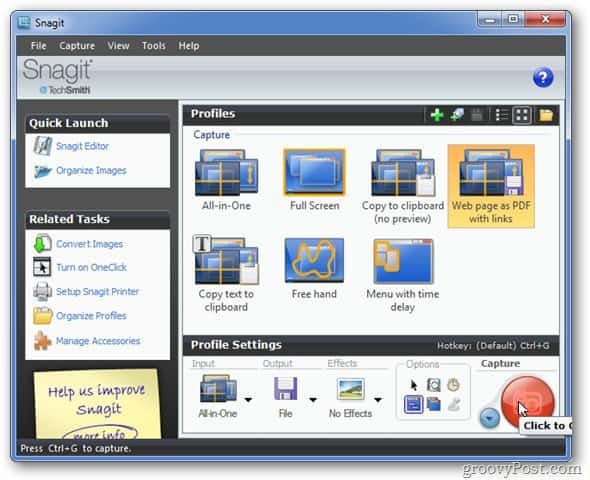Viewport: 590px width, 480px height.
Task: Expand the Input dropdown arrow
Action: click(x=248, y=399)
